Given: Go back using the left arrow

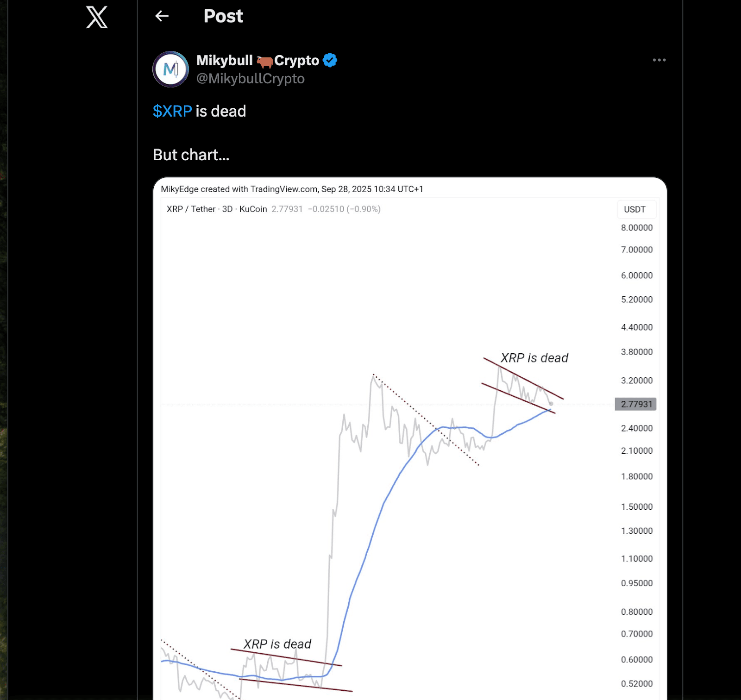Looking at the screenshot, I should pos(162,16).
